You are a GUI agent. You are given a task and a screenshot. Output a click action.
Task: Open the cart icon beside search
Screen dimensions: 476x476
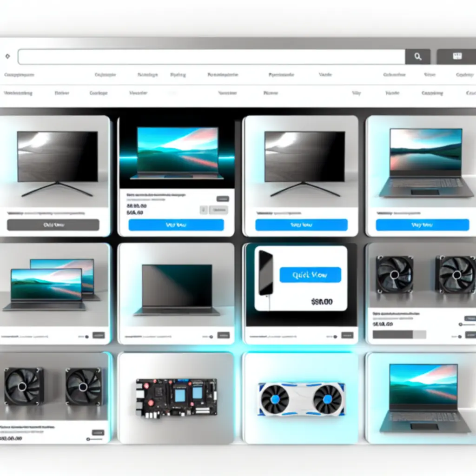pyautogui.click(x=456, y=57)
